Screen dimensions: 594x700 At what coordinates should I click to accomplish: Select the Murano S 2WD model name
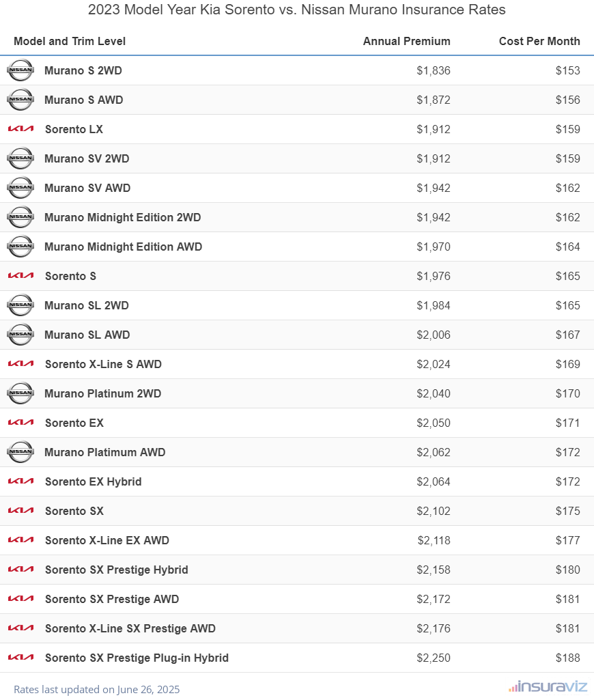click(83, 70)
